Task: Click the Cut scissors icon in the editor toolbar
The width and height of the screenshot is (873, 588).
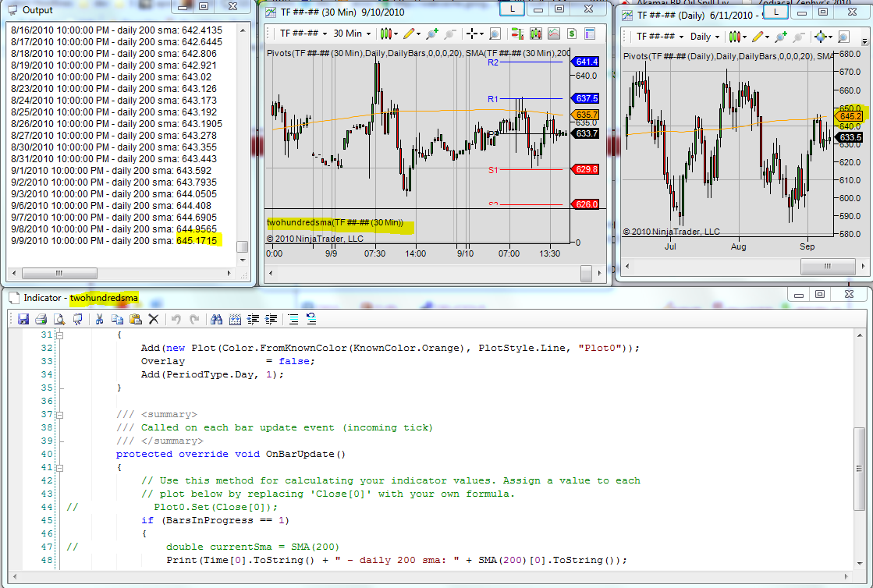Action: point(100,319)
